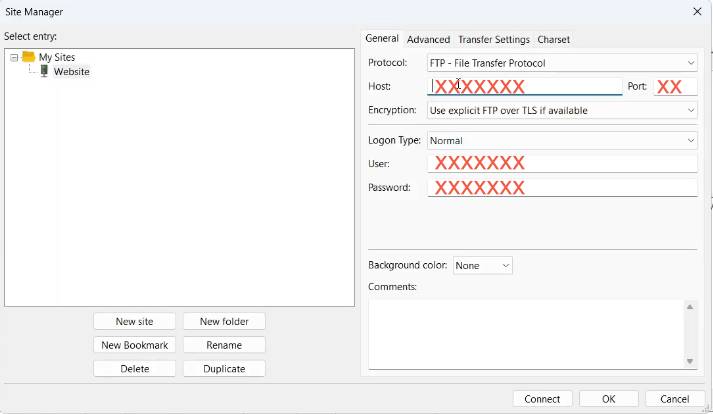Image resolution: width=713 pixels, height=414 pixels.
Task: Click the Website server icon
Action: pos(44,71)
